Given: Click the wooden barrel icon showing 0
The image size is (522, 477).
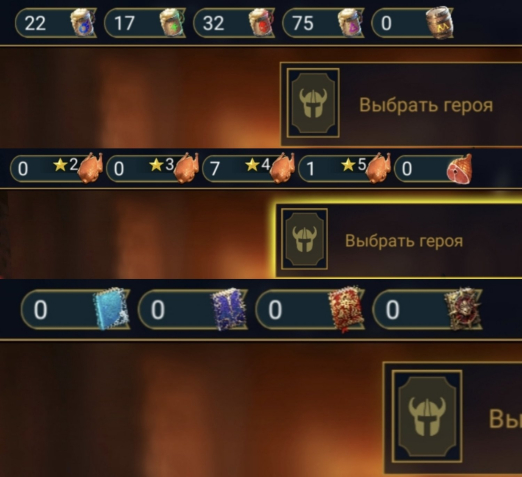Looking at the screenshot, I should pos(440,23).
